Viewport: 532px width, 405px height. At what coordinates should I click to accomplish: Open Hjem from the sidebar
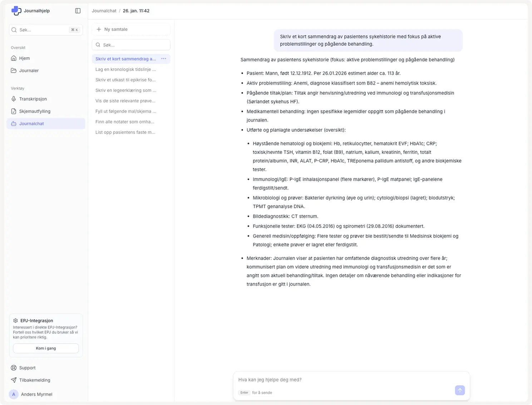click(x=24, y=58)
